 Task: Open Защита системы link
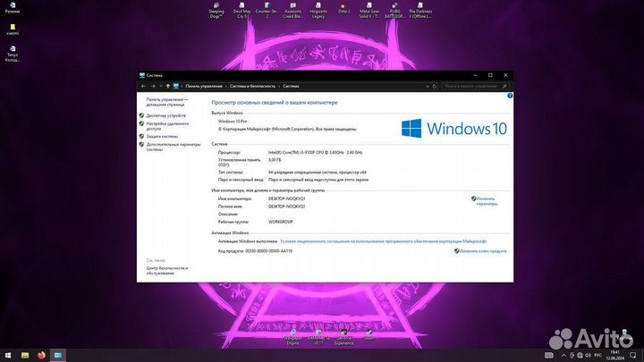tap(162, 136)
